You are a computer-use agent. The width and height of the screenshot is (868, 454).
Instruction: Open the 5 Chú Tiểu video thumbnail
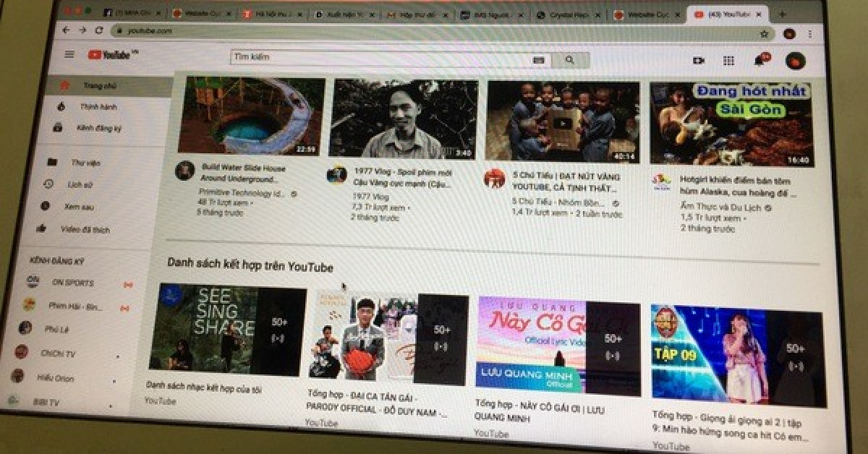(562, 121)
